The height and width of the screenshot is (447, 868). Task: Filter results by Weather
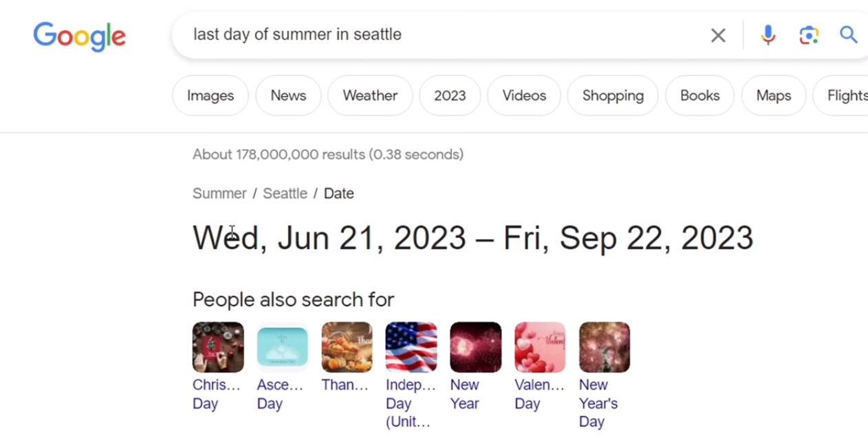coord(370,96)
